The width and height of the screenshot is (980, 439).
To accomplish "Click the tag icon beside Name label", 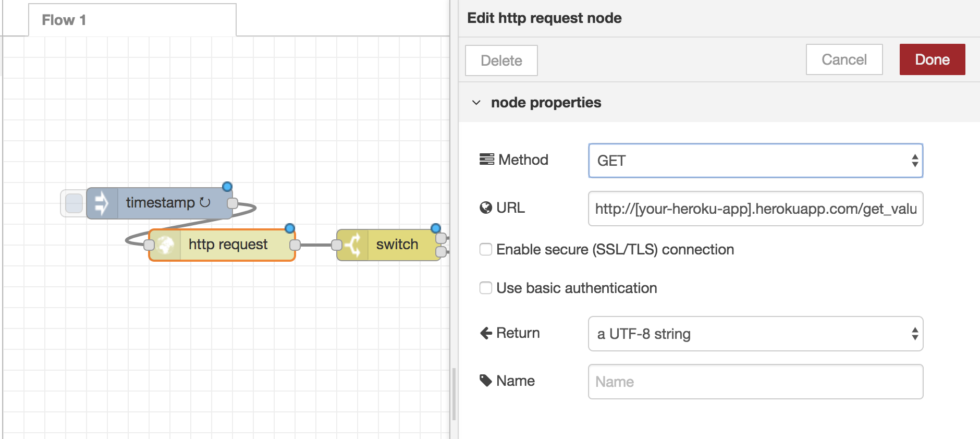I will 486,381.
